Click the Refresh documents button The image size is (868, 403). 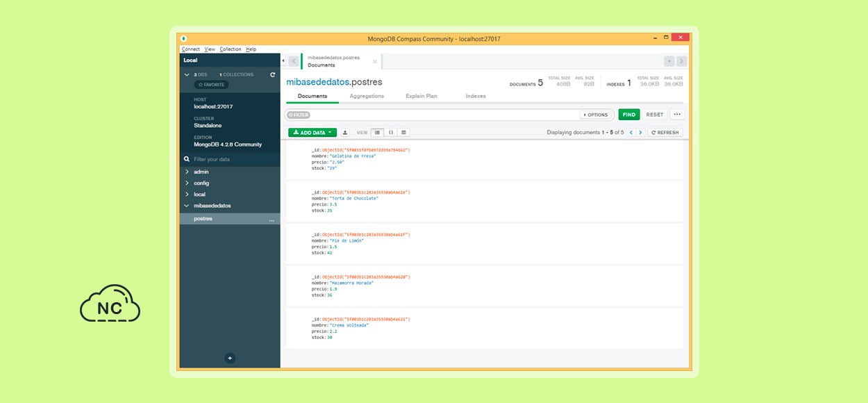pos(665,132)
